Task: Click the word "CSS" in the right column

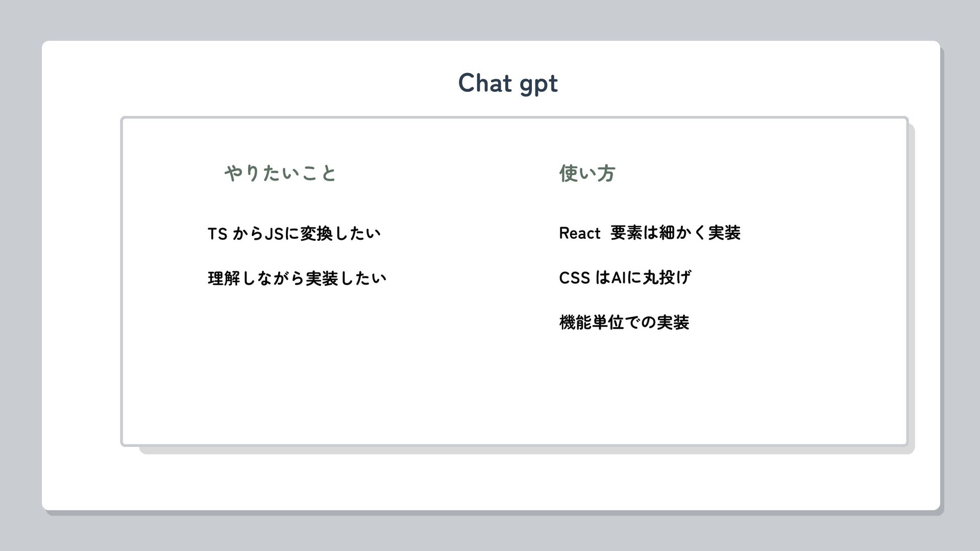Action: point(575,278)
